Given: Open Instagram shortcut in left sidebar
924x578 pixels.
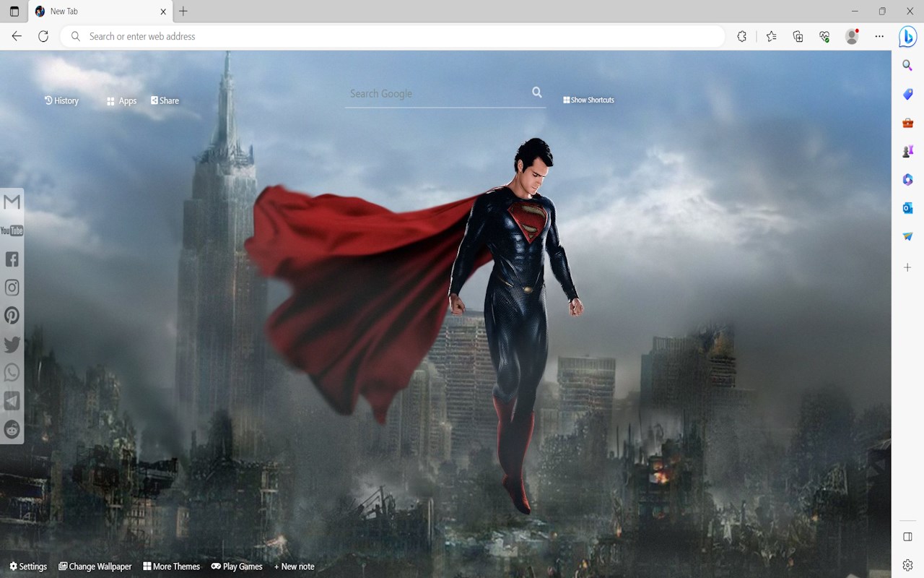Looking at the screenshot, I should (12, 288).
